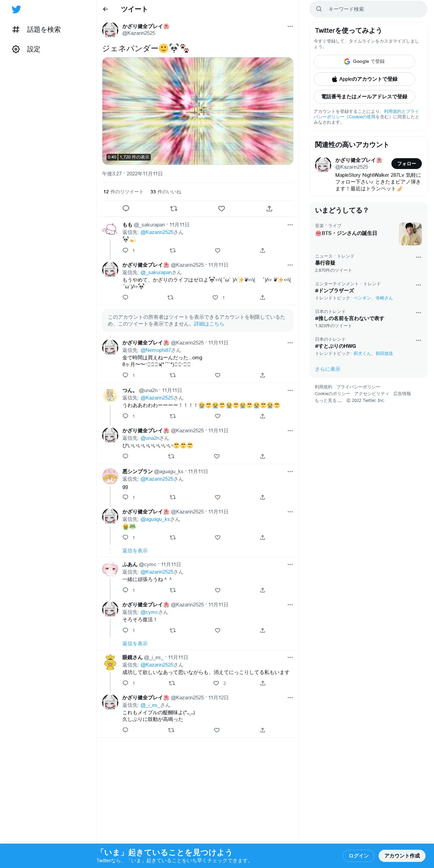Like the reply by 眼鏡さん
The image size is (434, 868).
click(216, 683)
